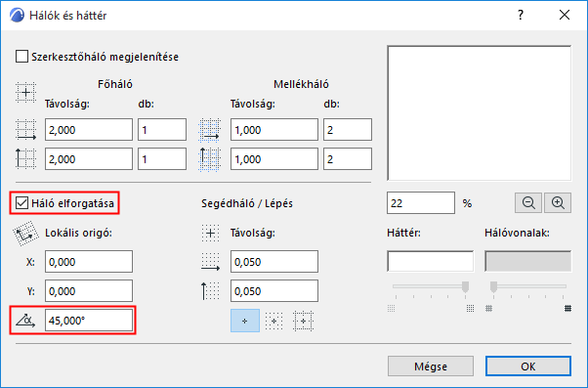Click the Hálóvonalak intensity slider handle
This screenshot has height=388, width=588.
[493, 287]
